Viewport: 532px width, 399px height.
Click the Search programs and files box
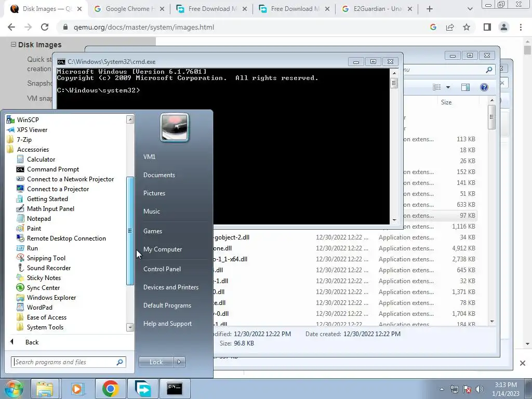[x=68, y=362]
